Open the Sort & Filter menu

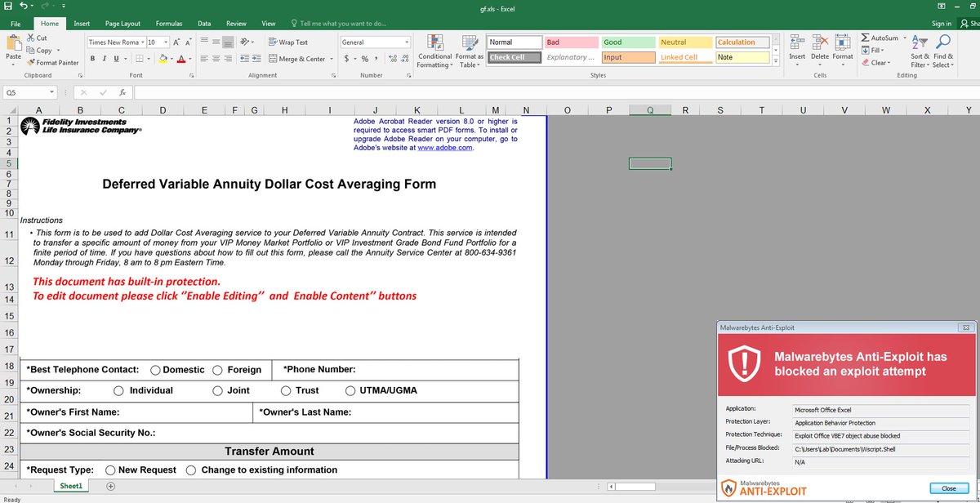coord(920,51)
